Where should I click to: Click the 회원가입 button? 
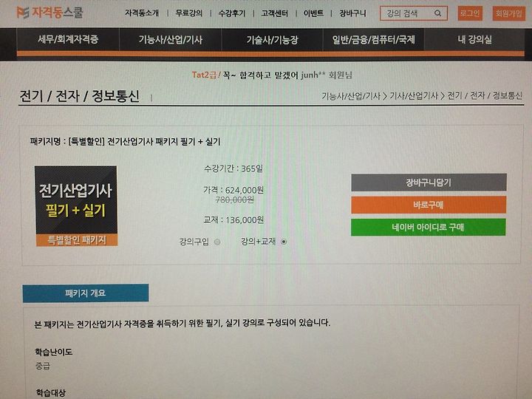pyautogui.click(x=508, y=13)
